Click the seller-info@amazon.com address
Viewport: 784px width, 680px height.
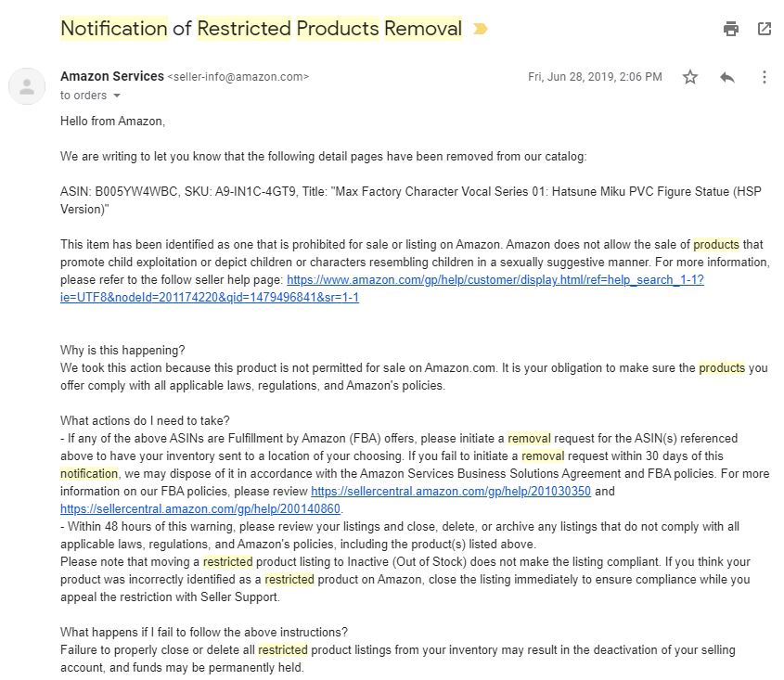point(238,77)
